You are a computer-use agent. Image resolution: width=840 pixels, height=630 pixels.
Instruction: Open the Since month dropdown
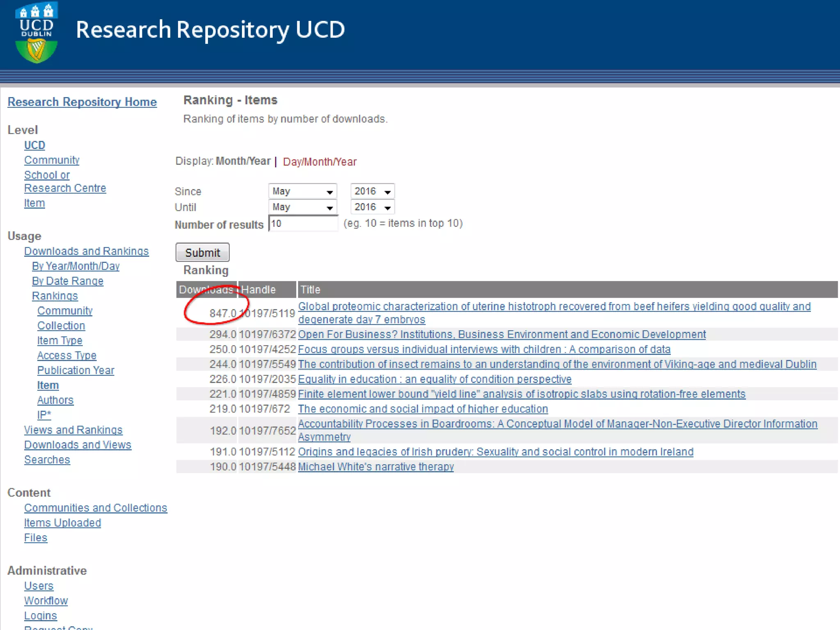302,191
